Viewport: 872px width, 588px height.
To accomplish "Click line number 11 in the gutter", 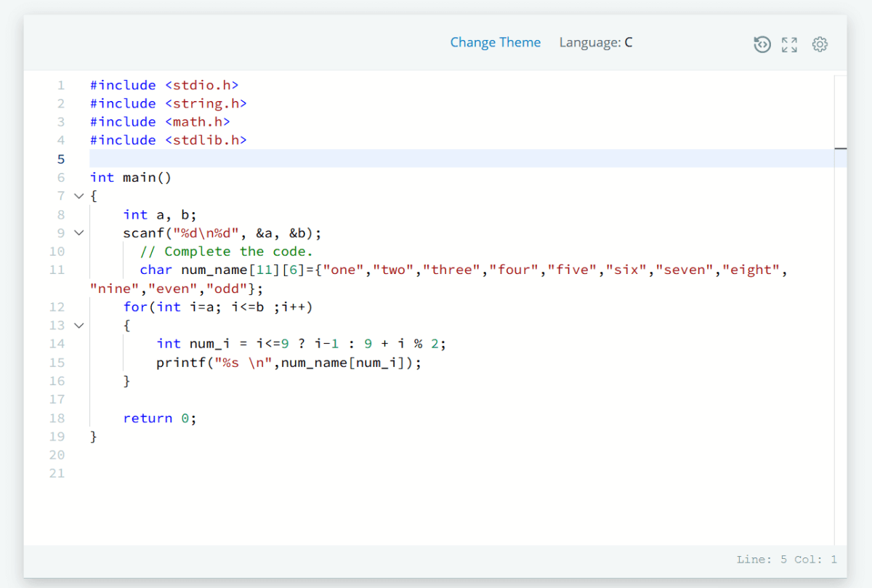I will (57, 270).
